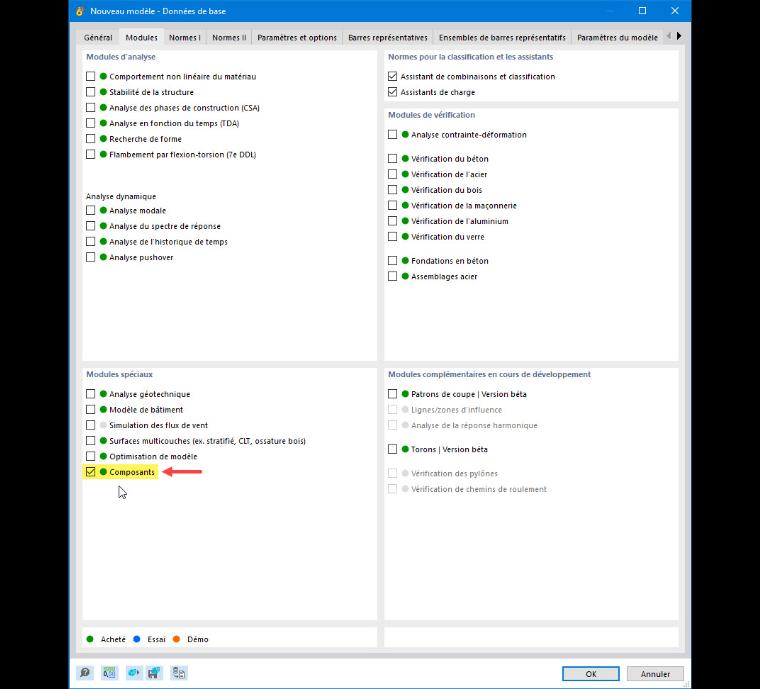This screenshot has width=760, height=689.
Task: Check Stabilité de la structure
Action: (90, 92)
